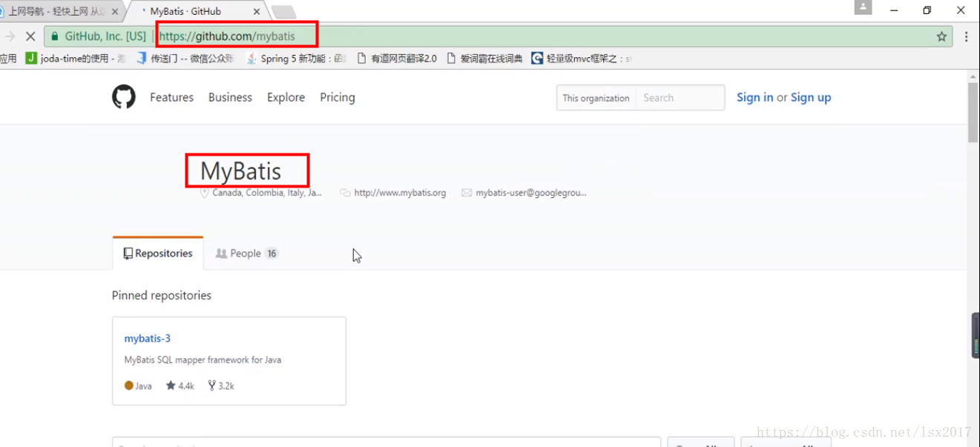The height and width of the screenshot is (447, 980).
Task: Open the Chrome three-dot menu
Action: coord(966,36)
